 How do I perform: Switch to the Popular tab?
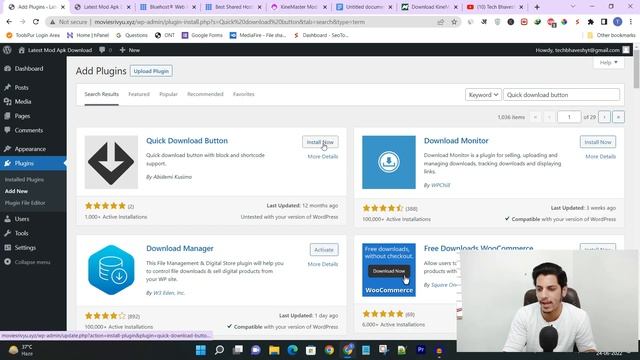click(x=168, y=94)
